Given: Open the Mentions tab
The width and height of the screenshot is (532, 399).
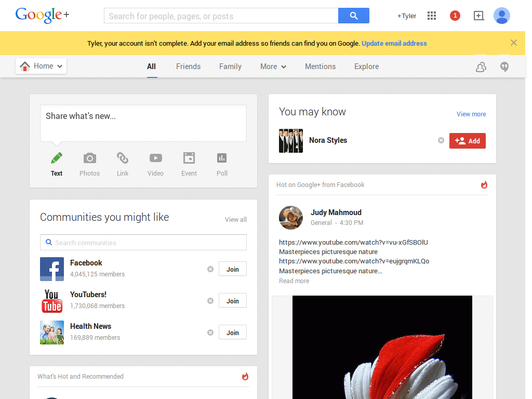Looking at the screenshot, I should (x=320, y=66).
